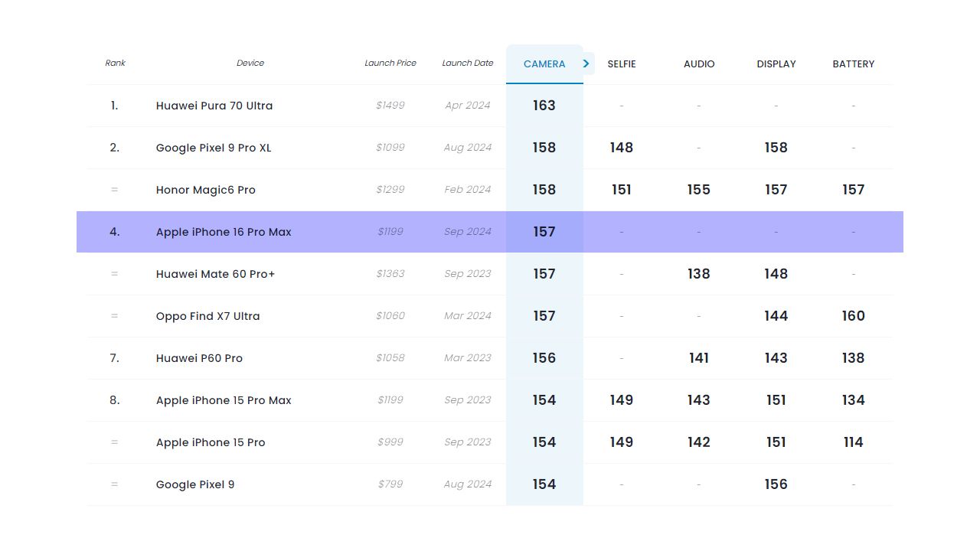Open the highlighted Apple iPhone 16 Pro Max
This screenshot has width=980, height=551.
coord(223,232)
